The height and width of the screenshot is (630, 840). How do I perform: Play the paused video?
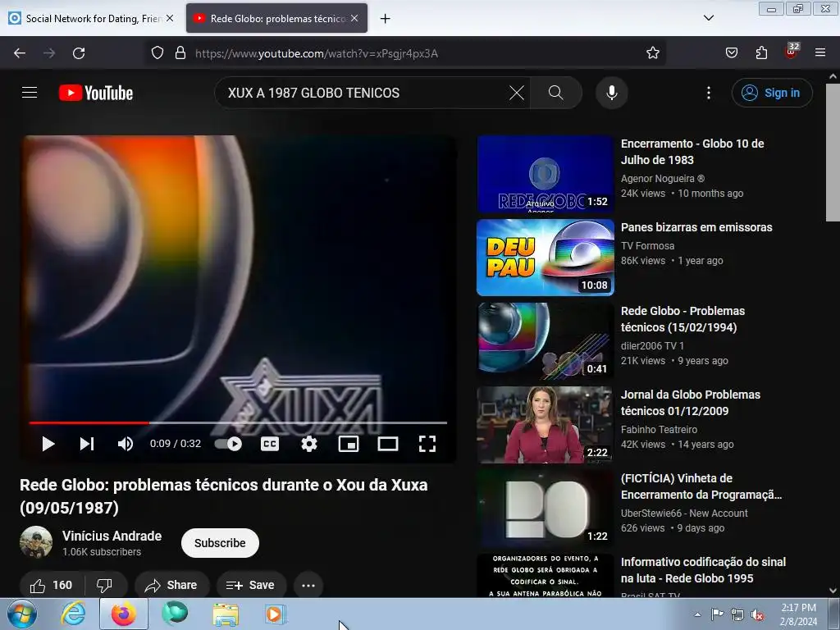[48, 444]
